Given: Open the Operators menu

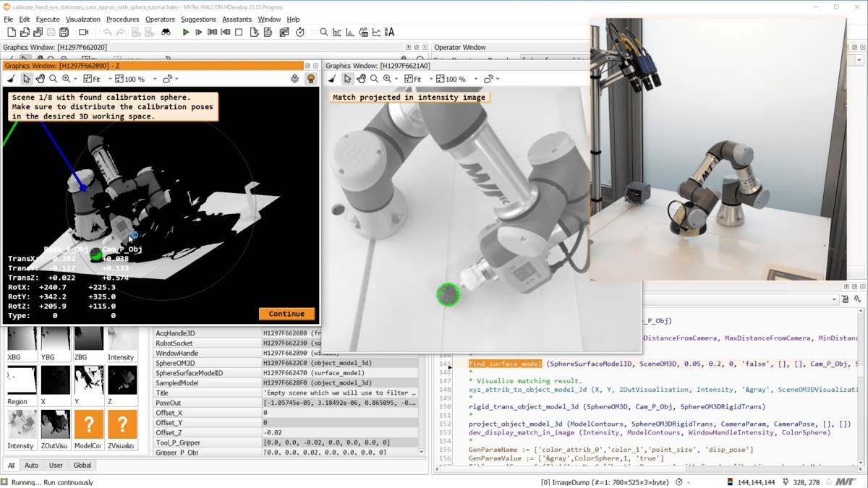Looking at the screenshot, I should coord(160,20).
